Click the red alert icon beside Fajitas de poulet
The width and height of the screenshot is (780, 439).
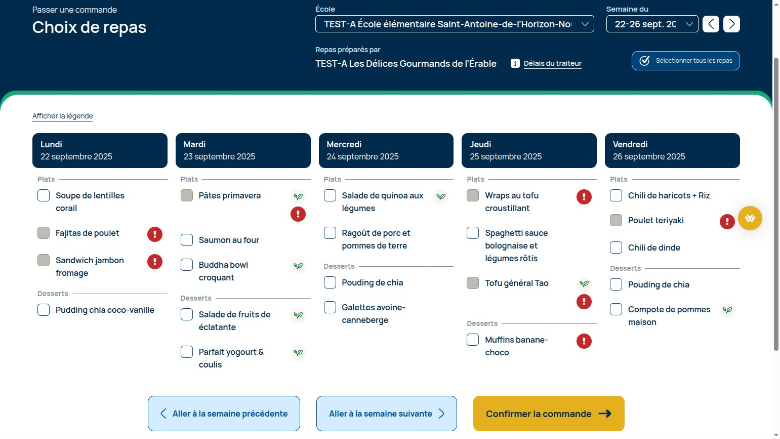tap(155, 234)
